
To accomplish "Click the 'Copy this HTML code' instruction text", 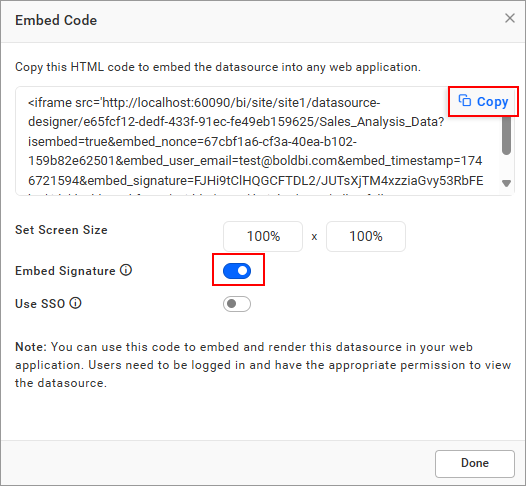I will point(218,67).
